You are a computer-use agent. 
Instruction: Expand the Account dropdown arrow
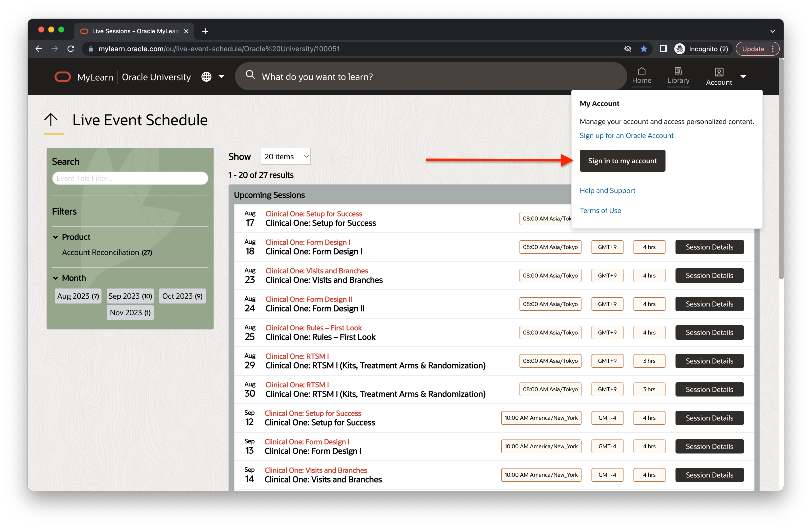coord(743,77)
